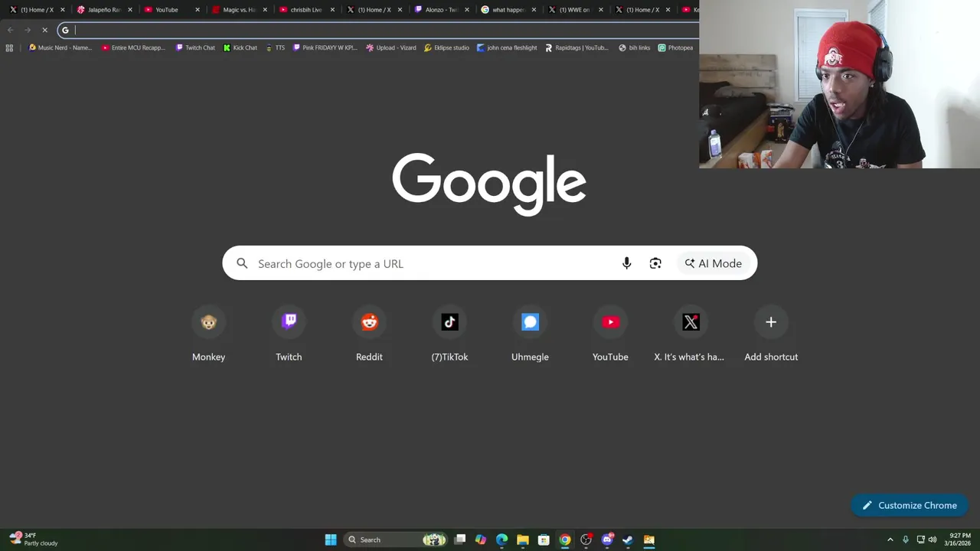The width and height of the screenshot is (980, 551).
Task: Open john cena fleshlight bookmark
Action: [507, 47]
